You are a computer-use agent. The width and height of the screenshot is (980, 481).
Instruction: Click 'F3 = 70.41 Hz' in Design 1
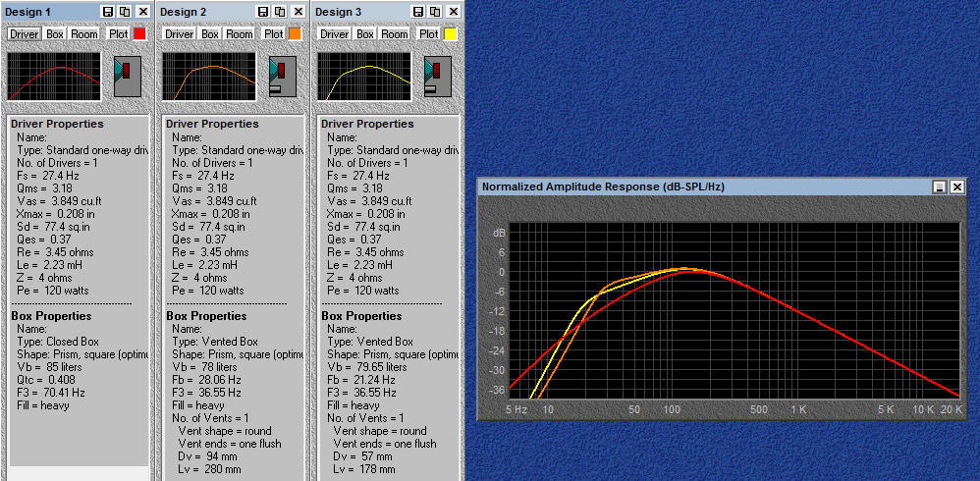[x=51, y=393]
